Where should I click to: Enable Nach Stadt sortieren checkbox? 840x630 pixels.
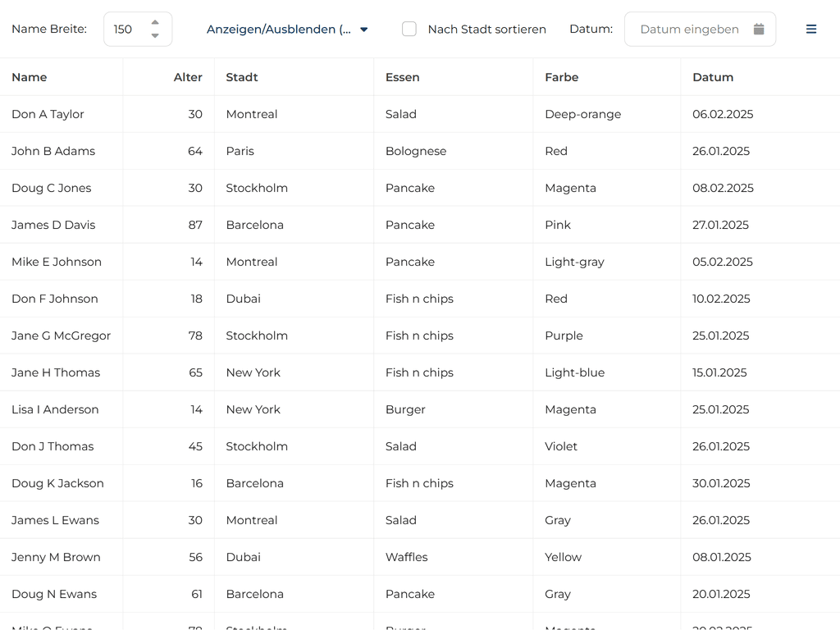click(x=409, y=30)
